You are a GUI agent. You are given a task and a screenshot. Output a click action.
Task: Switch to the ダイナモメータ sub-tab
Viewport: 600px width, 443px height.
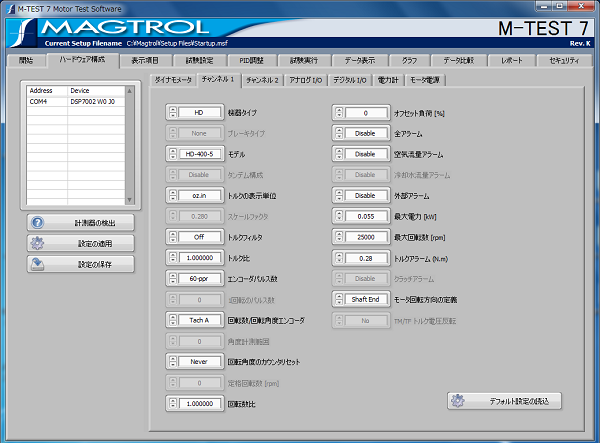tap(173, 80)
